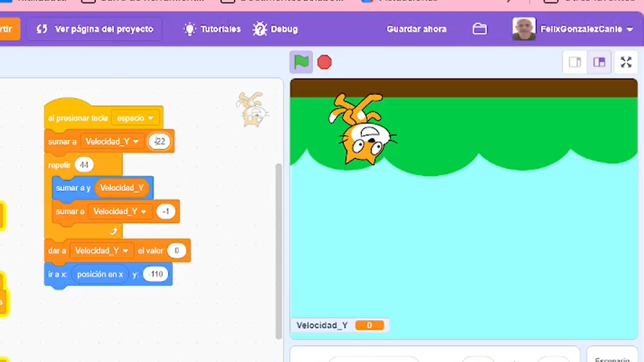Open the Debug panel

[275, 29]
